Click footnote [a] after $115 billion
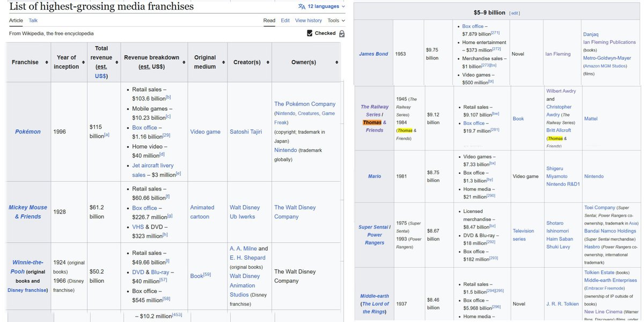644x322 pixels. 107,135
